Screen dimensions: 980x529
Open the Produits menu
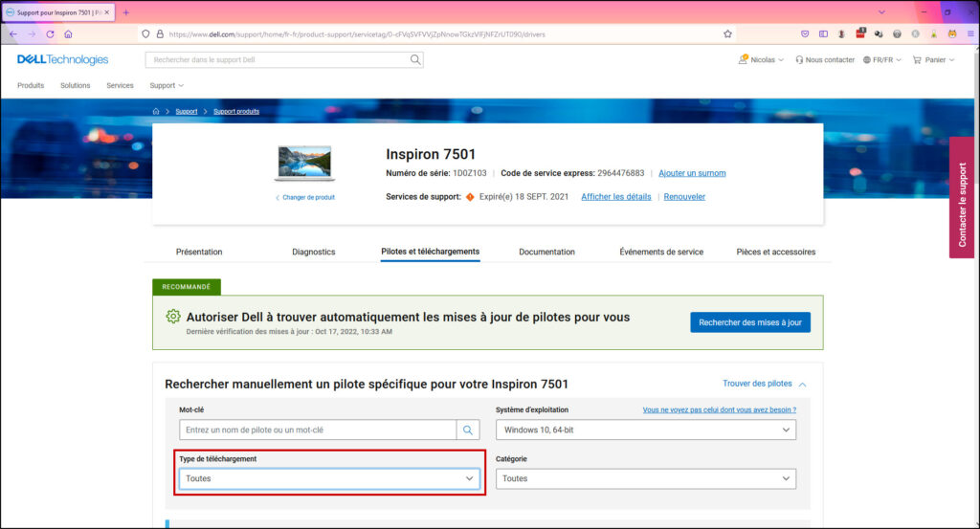[31, 85]
